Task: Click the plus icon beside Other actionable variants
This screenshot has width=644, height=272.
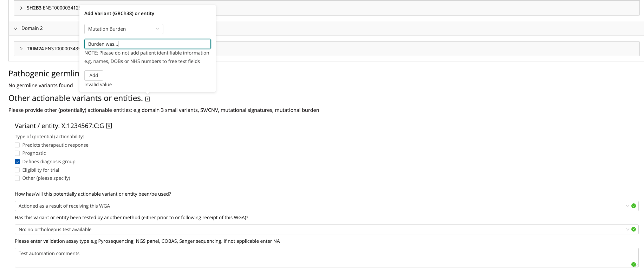Action: click(148, 99)
